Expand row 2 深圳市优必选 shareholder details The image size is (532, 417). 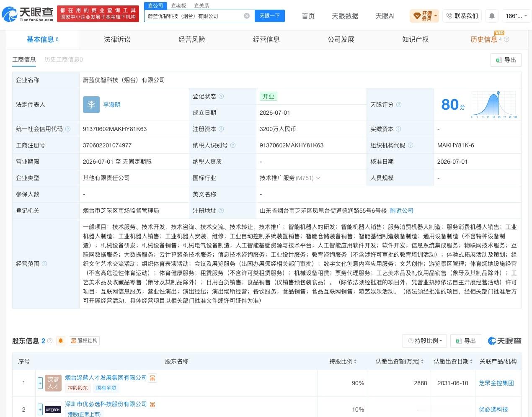pyautogui.click(x=40, y=409)
